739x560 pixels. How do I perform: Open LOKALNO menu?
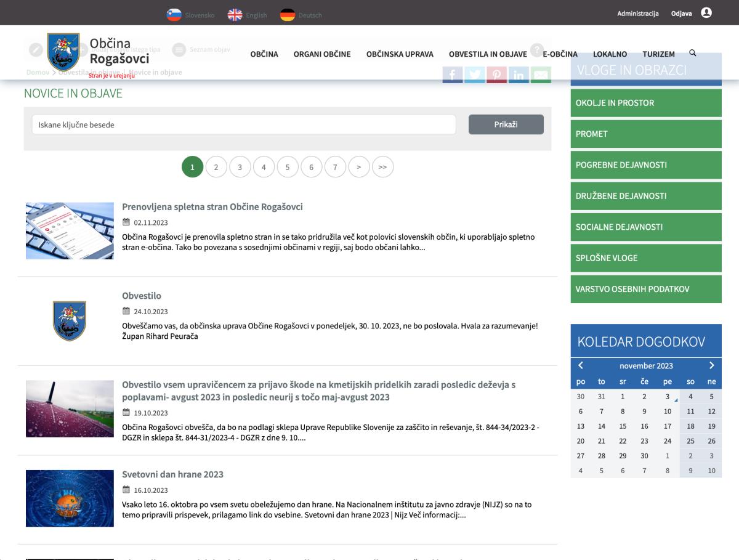tap(610, 54)
